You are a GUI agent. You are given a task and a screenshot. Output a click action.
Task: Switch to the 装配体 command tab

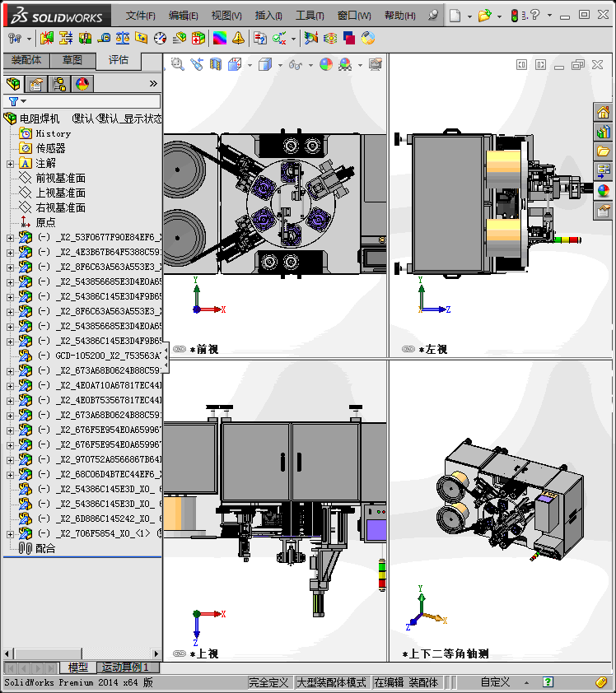[26, 60]
